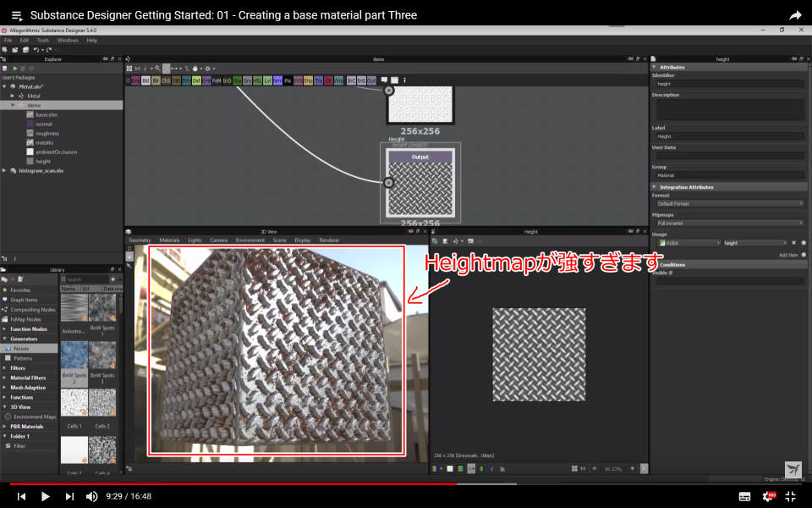The width and height of the screenshot is (812, 508).
Task: Expand histogram_scan.sbs package
Action: (5, 170)
